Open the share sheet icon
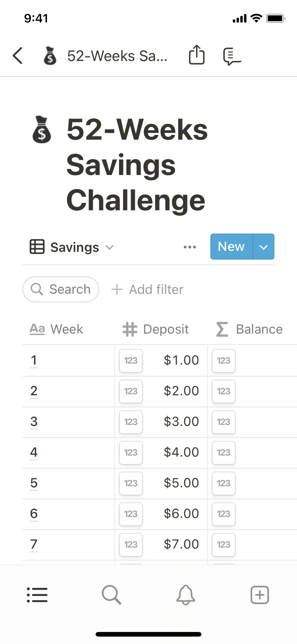 (x=196, y=55)
